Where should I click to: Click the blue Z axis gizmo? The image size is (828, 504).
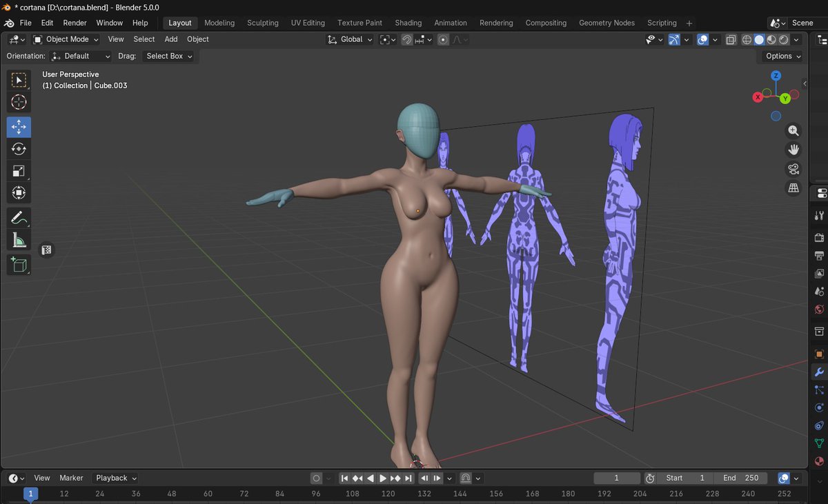[776, 75]
